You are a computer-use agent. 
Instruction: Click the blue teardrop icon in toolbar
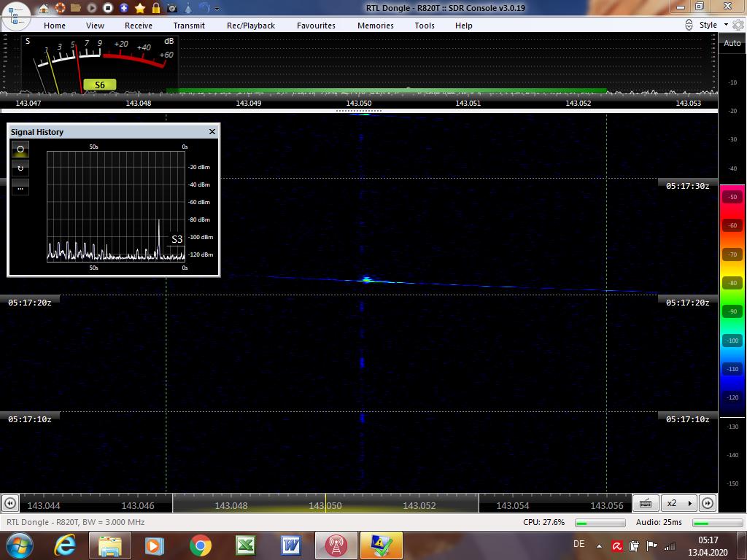click(188, 8)
